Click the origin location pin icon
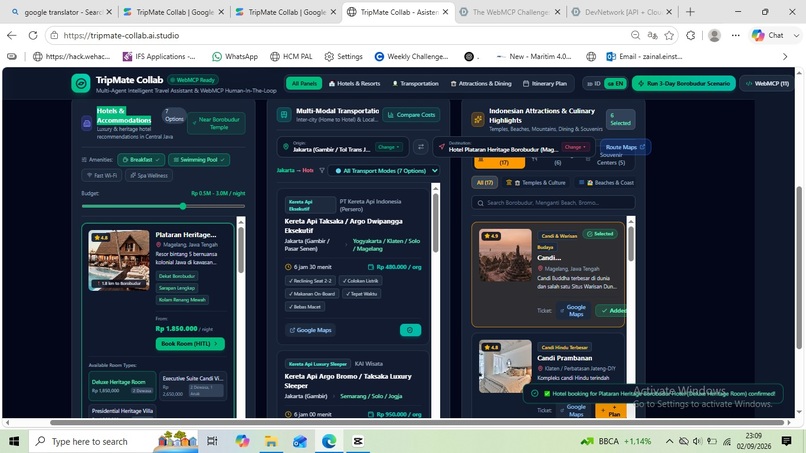The width and height of the screenshot is (806, 453). (286, 147)
